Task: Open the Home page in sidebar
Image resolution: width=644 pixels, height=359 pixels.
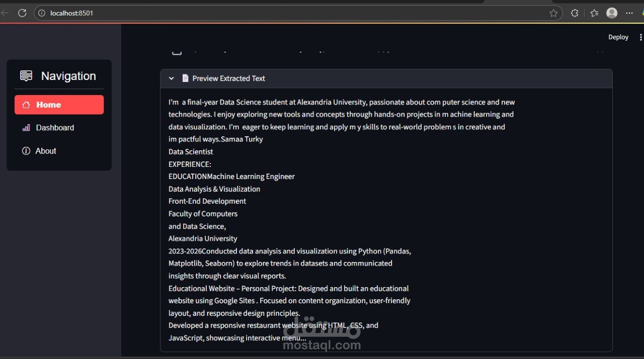Action: pos(59,105)
